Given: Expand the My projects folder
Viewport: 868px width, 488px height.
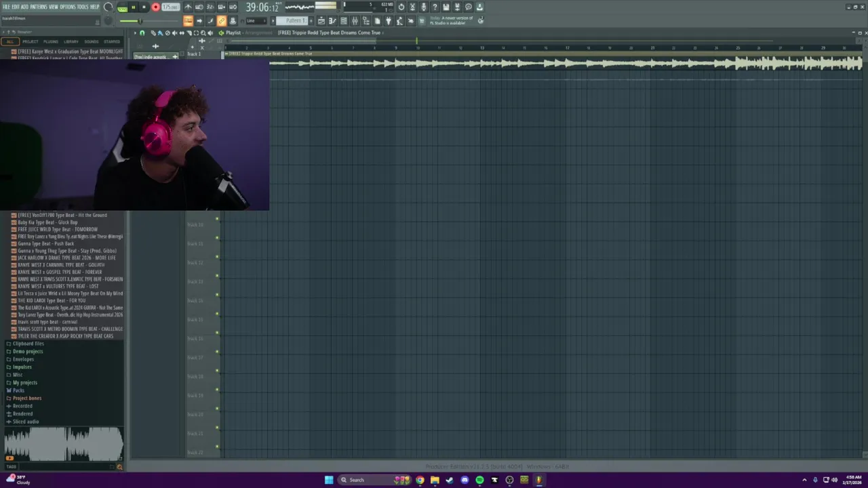Looking at the screenshot, I should [x=25, y=382].
